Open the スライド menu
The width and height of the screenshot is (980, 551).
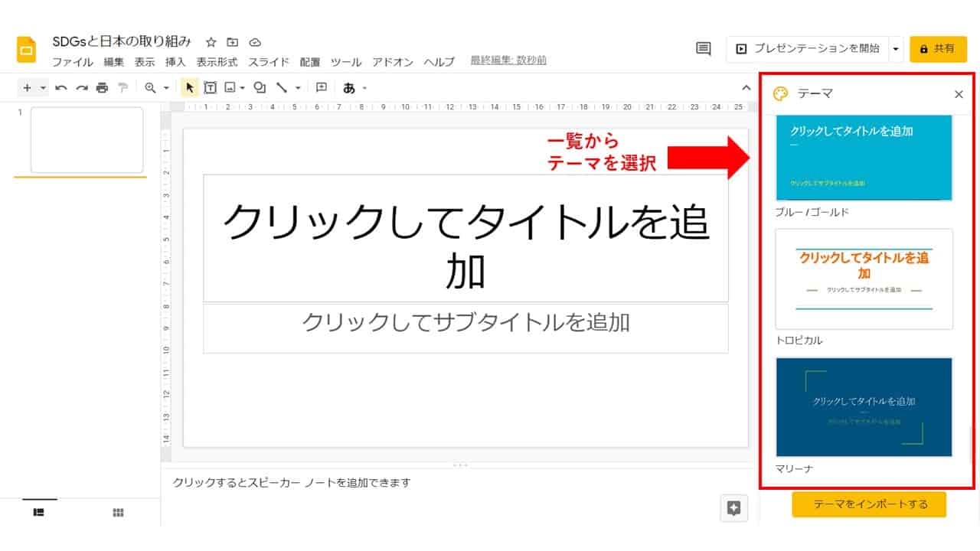[x=269, y=62]
